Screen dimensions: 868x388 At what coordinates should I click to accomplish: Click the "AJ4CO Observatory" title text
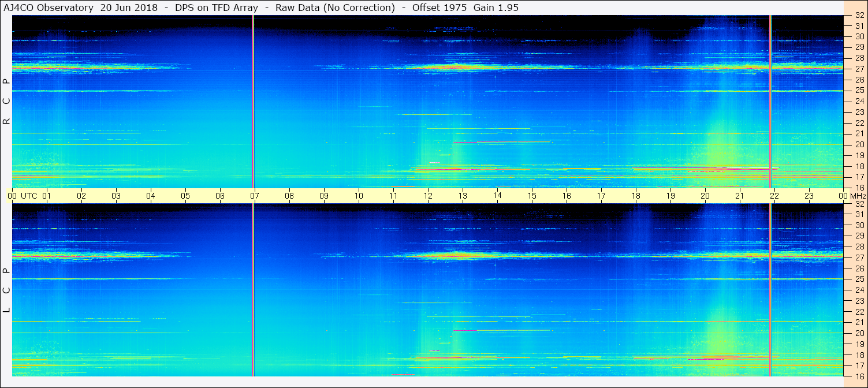pyautogui.click(x=49, y=8)
